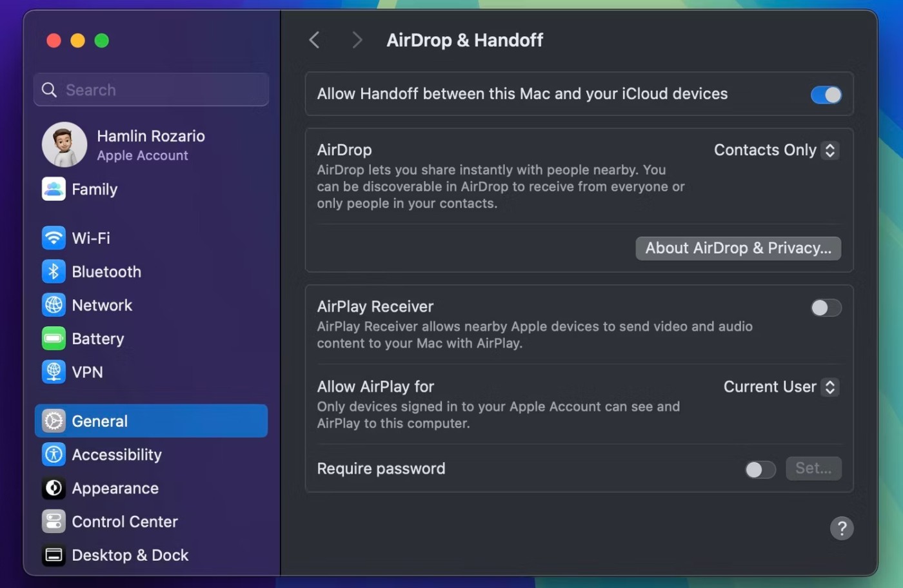Image resolution: width=903 pixels, height=588 pixels.
Task: Open Bluetooth settings from sidebar icon
Action: (x=54, y=271)
